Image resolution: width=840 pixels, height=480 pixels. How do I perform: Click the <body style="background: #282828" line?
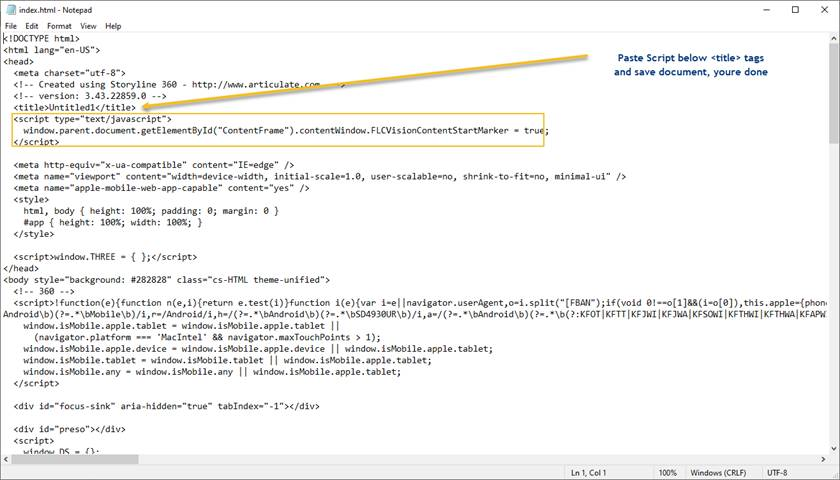tap(167, 280)
